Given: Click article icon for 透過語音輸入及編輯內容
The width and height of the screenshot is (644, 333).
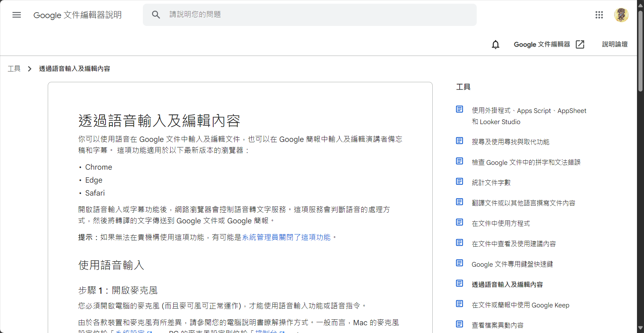Looking at the screenshot, I should (460, 283).
